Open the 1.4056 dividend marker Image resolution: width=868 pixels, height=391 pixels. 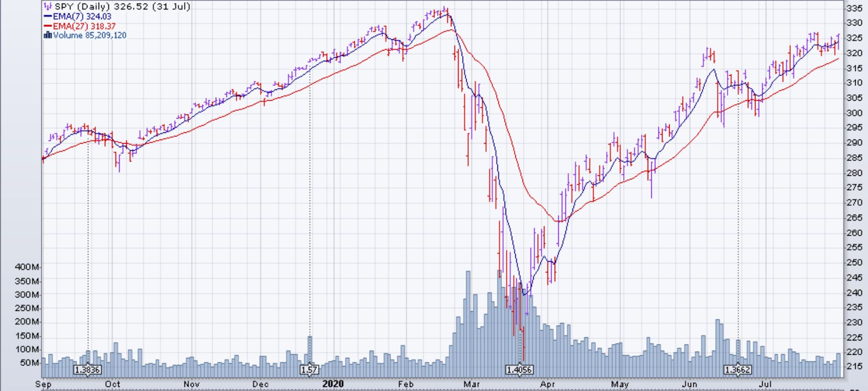point(519,370)
